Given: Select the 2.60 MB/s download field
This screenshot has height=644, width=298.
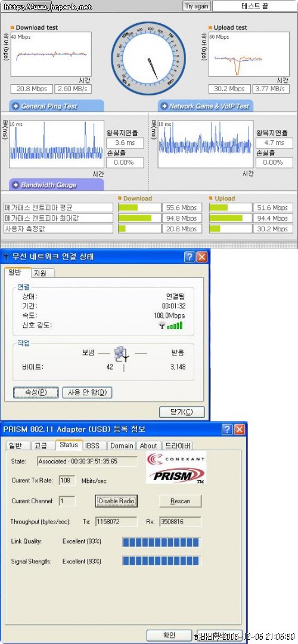Looking at the screenshot, I should click(x=73, y=89).
